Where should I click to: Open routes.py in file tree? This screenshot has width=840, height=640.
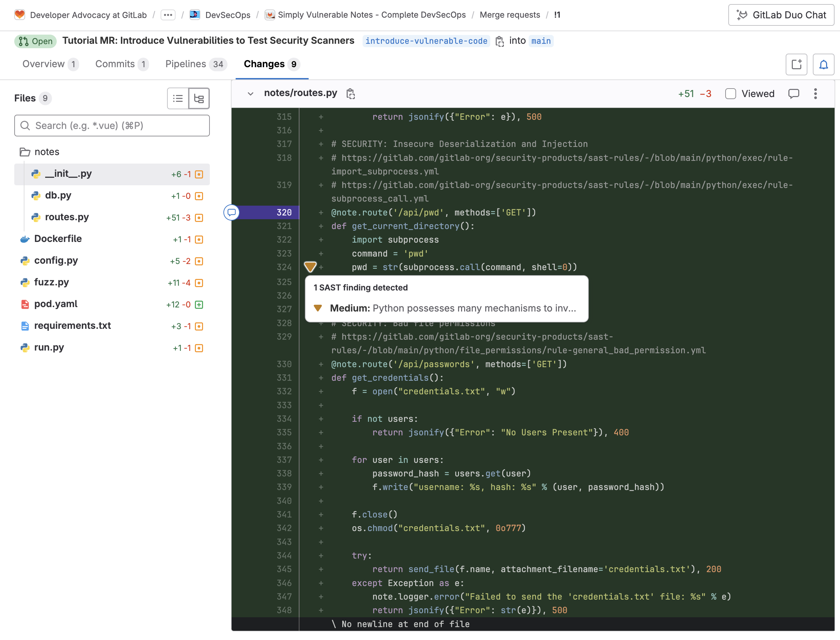112,218
